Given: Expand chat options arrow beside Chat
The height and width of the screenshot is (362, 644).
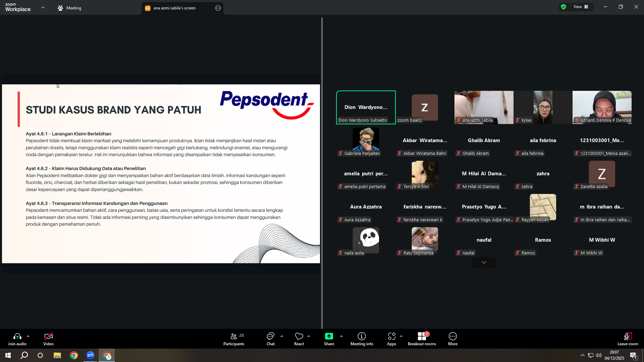Looking at the screenshot, I should tap(282, 336).
